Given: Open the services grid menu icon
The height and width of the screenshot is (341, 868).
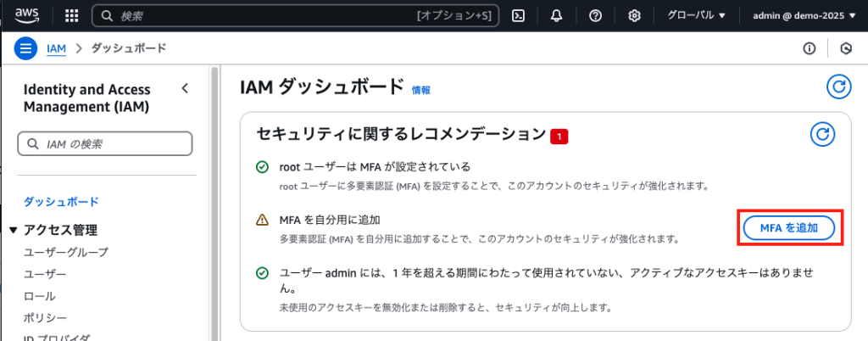Looking at the screenshot, I should pyautogui.click(x=72, y=15).
